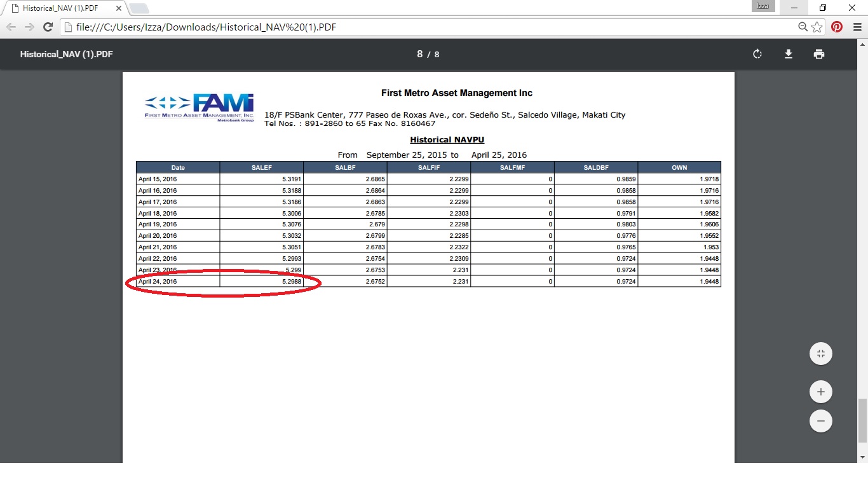This screenshot has width=868, height=489.
Task: Open the zoom magnifier in address bar
Action: click(803, 27)
